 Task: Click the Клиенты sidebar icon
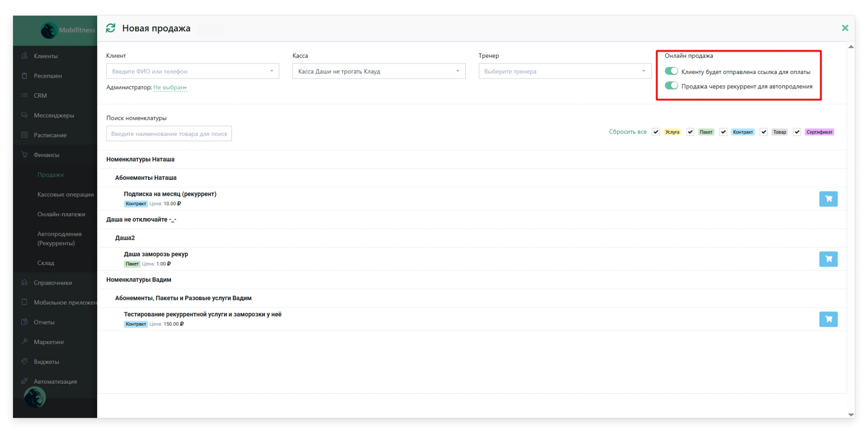click(24, 56)
